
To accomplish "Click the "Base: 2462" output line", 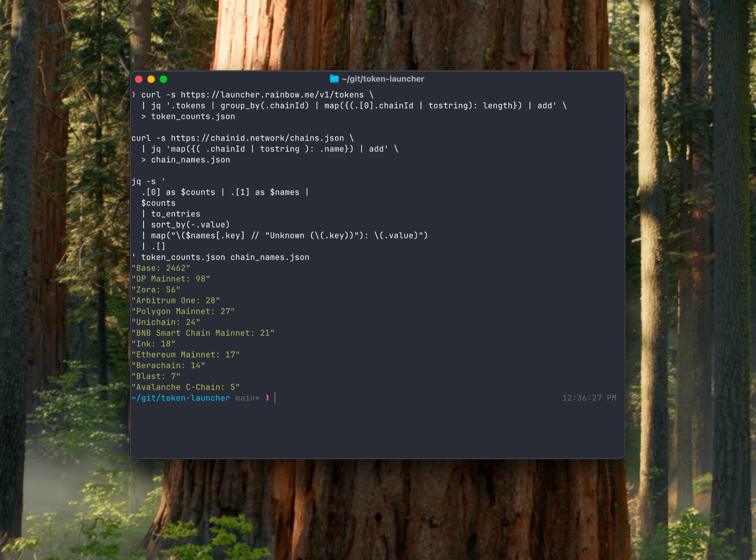I will coord(161,268).
